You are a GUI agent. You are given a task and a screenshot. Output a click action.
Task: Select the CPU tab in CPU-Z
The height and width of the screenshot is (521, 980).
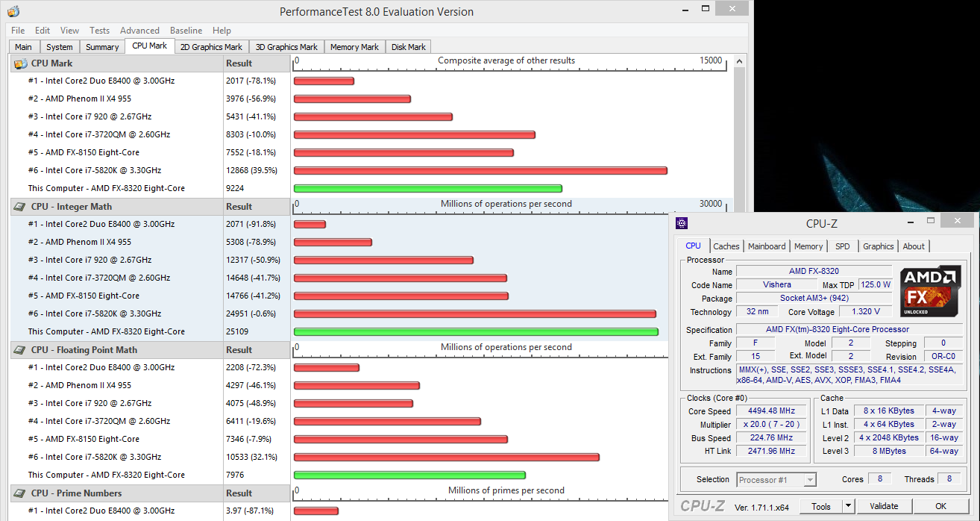694,246
